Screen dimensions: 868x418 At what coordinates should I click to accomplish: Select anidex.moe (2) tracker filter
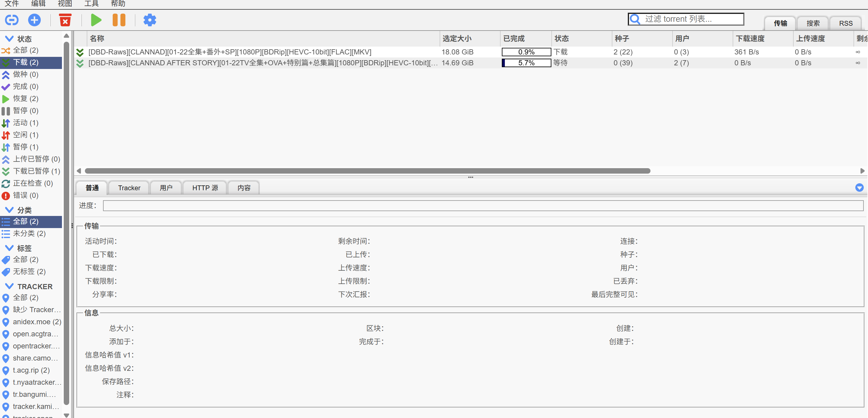[x=31, y=322]
